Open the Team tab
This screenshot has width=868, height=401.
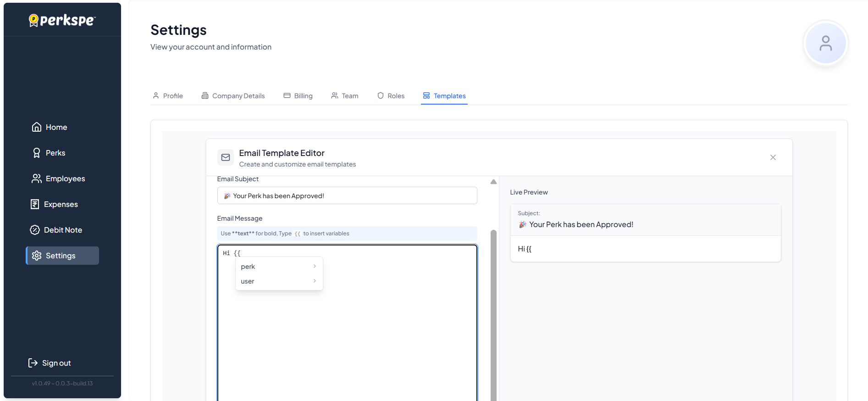coord(345,96)
